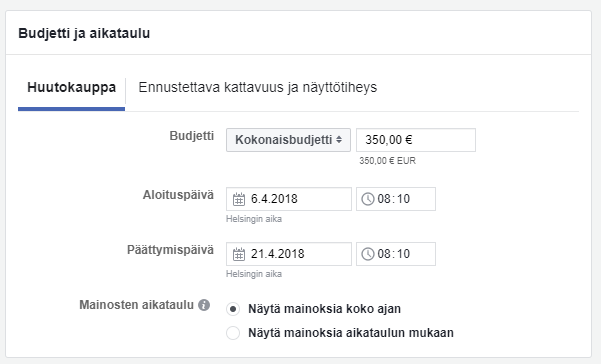Click the end time minutes 10

pos(403,254)
